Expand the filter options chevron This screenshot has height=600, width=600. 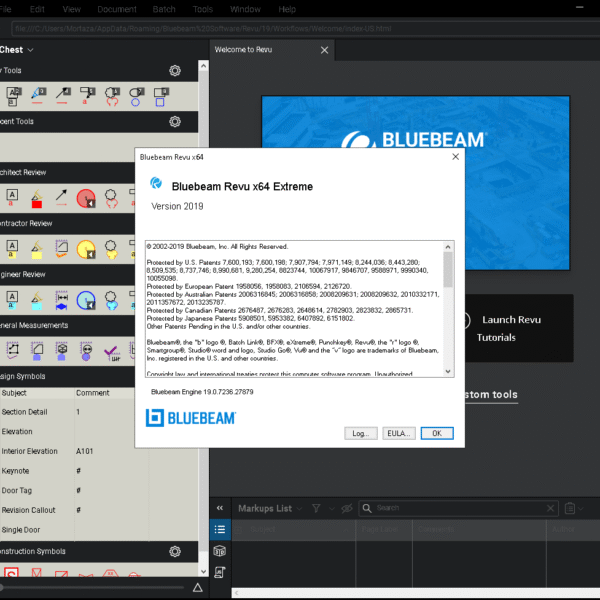[331, 509]
